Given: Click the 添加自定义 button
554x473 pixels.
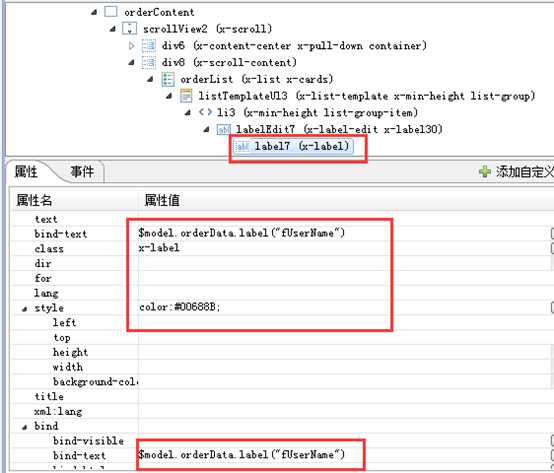Looking at the screenshot, I should click(516, 172).
